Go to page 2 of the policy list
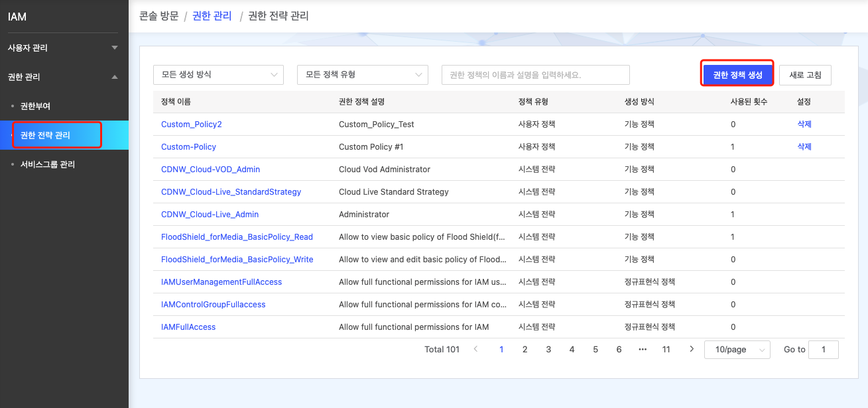This screenshot has width=868, height=408. [525, 349]
